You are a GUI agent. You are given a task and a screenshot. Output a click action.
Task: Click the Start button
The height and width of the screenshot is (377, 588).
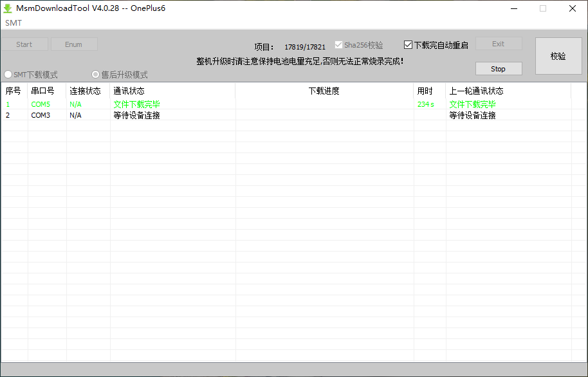[24, 44]
